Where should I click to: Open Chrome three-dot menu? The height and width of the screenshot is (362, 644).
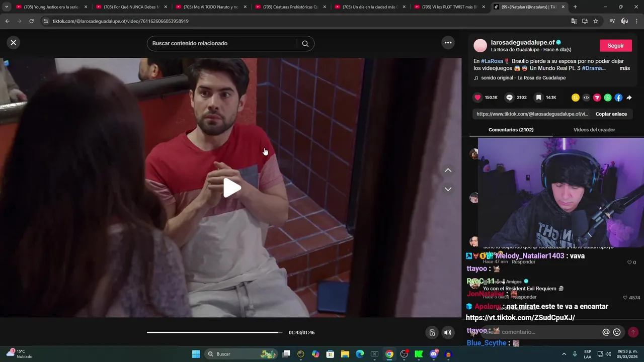point(637,21)
